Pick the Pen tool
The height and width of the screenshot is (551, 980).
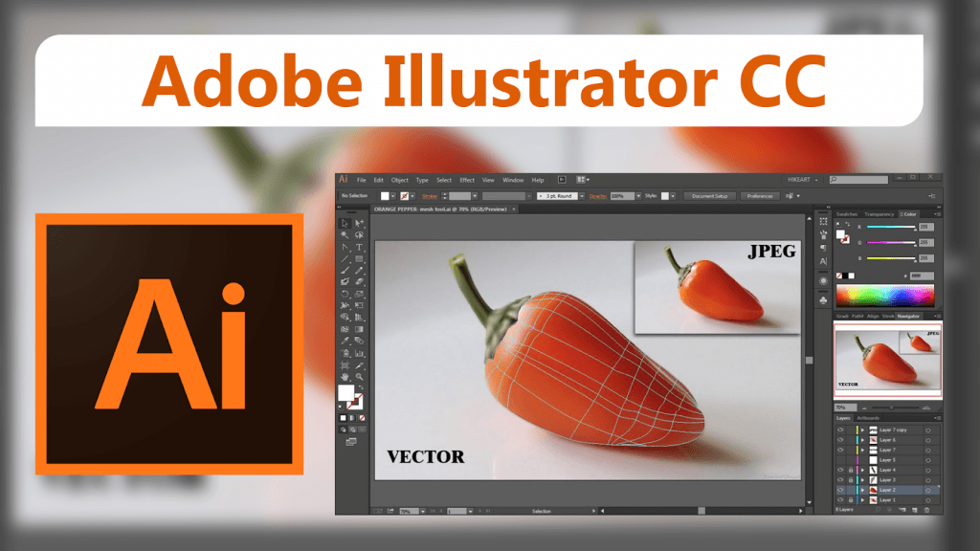tap(345, 247)
